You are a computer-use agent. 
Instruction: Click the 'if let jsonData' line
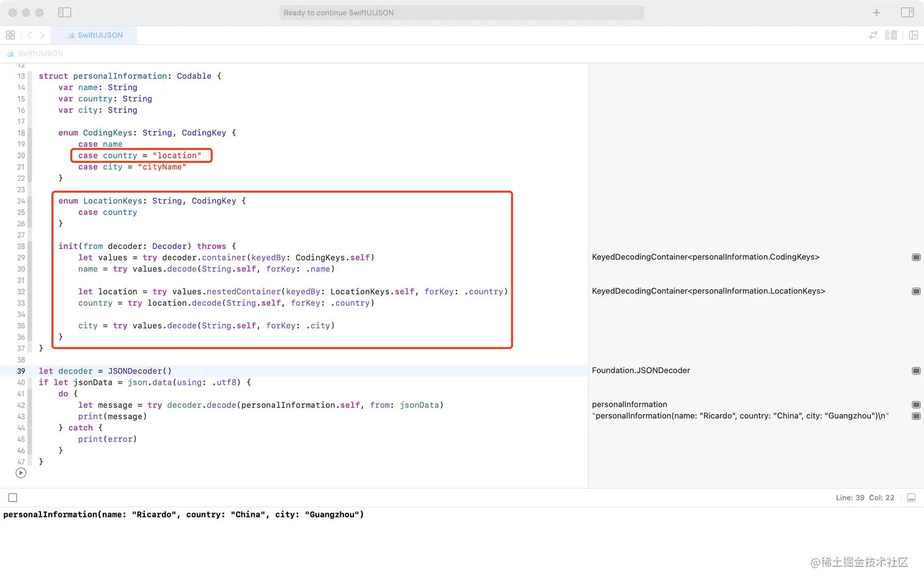[x=145, y=382]
